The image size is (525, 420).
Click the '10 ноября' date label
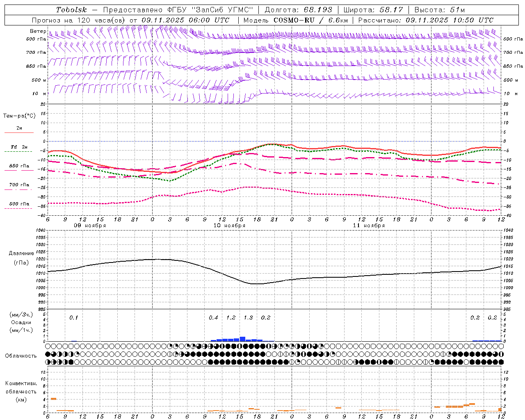click(229, 226)
